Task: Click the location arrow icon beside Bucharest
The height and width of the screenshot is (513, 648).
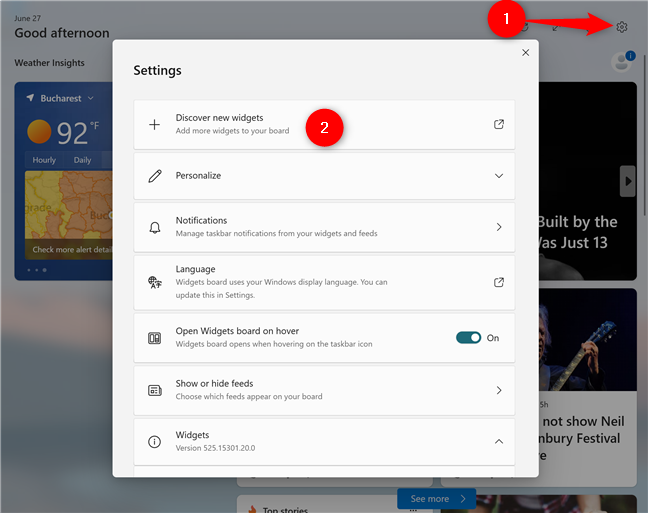Action: [30, 98]
